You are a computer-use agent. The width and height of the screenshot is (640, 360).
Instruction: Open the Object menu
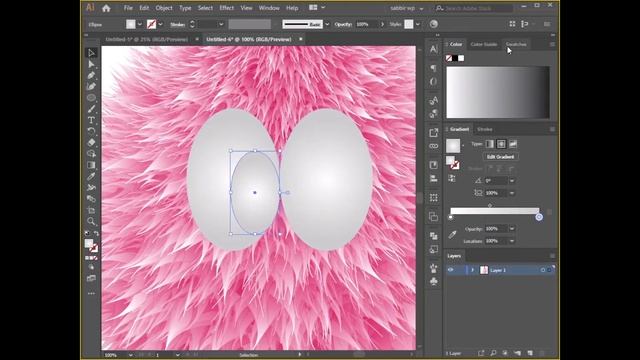click(x=164, y=8)
